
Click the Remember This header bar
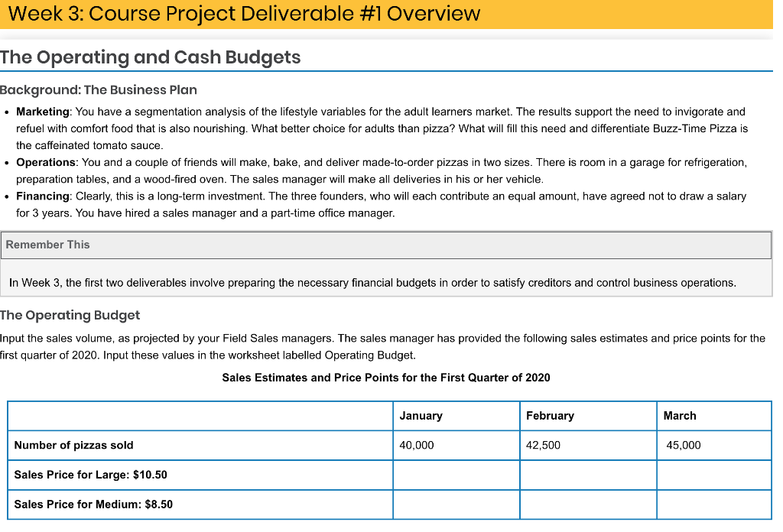(46, 245)
